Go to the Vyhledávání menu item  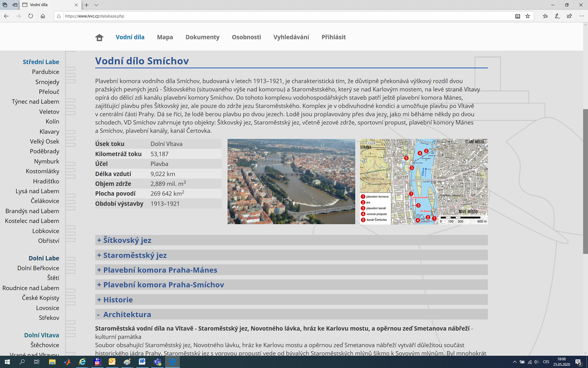click(291, 37)
